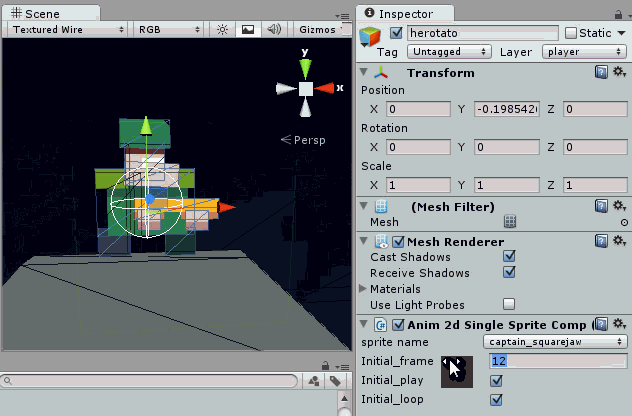Enable the Static checkbox

[571, 33]
